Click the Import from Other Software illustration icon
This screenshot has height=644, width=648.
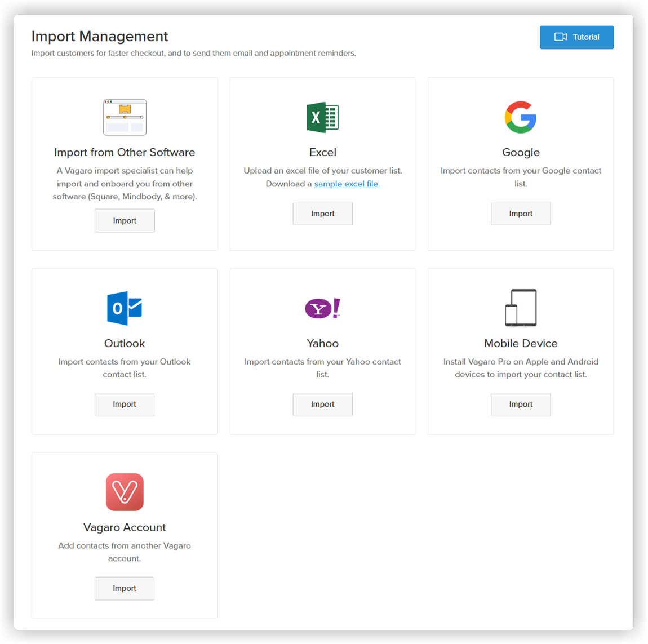(125, 117)
